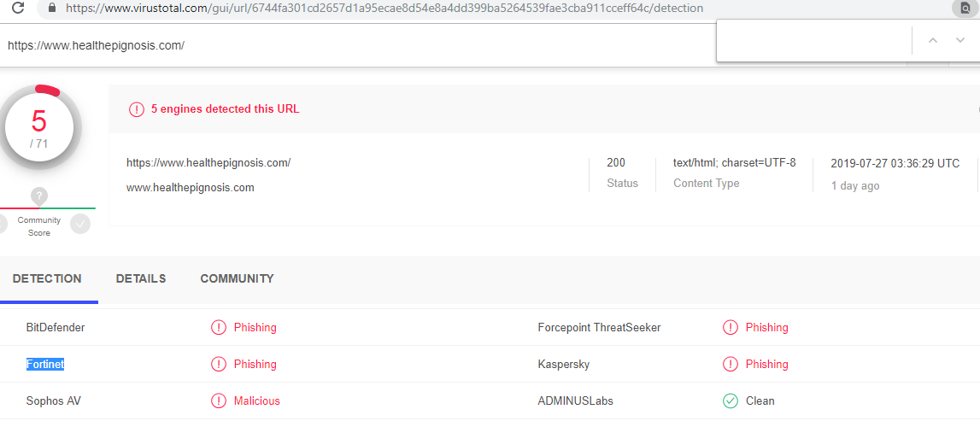The height and width of the screenshot is (421, 980).
Task: Focus the find-in-page text box
Action: 814,41
